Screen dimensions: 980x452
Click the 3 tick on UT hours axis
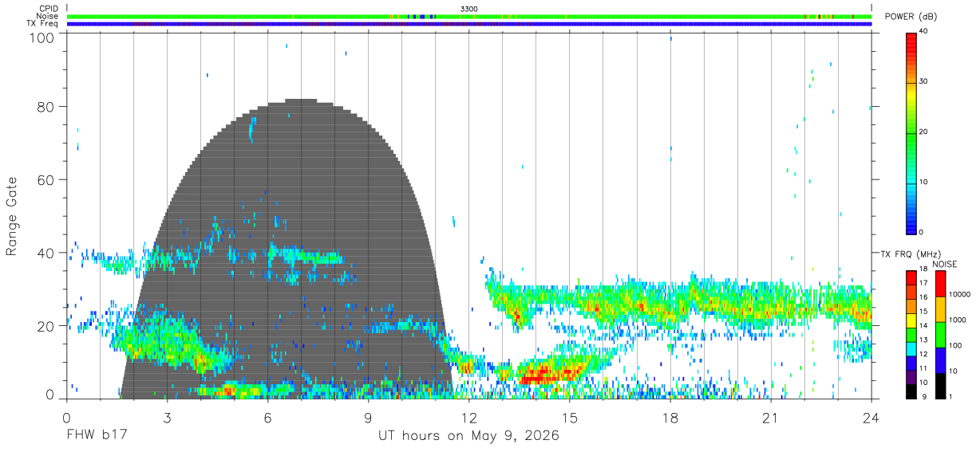click(x=167, y=419)
